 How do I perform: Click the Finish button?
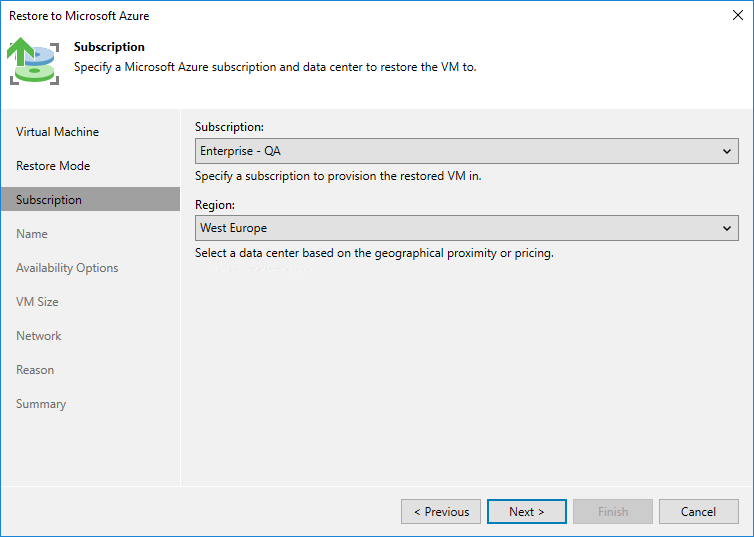pyautogui.click(x=613, y=512)
